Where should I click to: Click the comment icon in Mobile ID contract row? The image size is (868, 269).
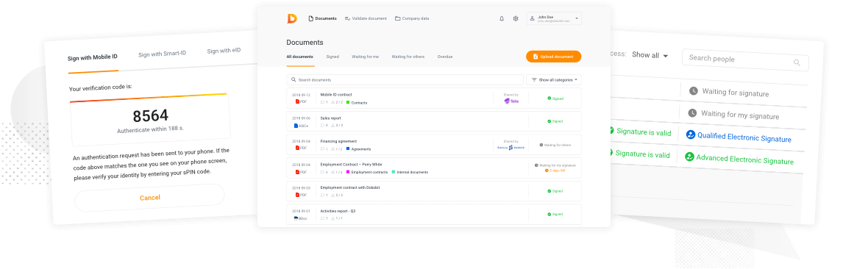pos(323,102)
